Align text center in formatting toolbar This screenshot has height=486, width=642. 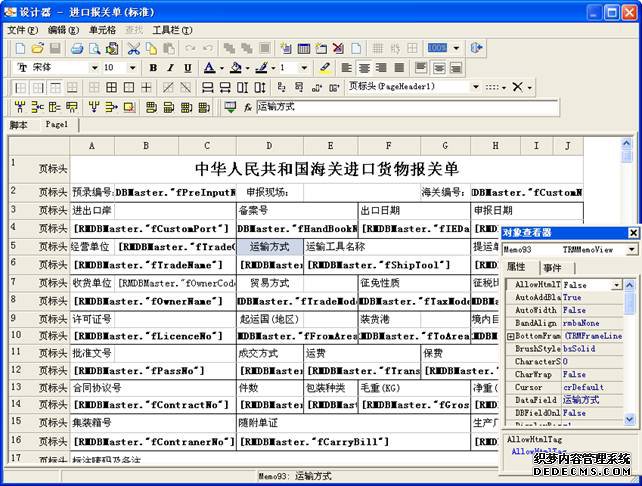[x=364, y=68]
